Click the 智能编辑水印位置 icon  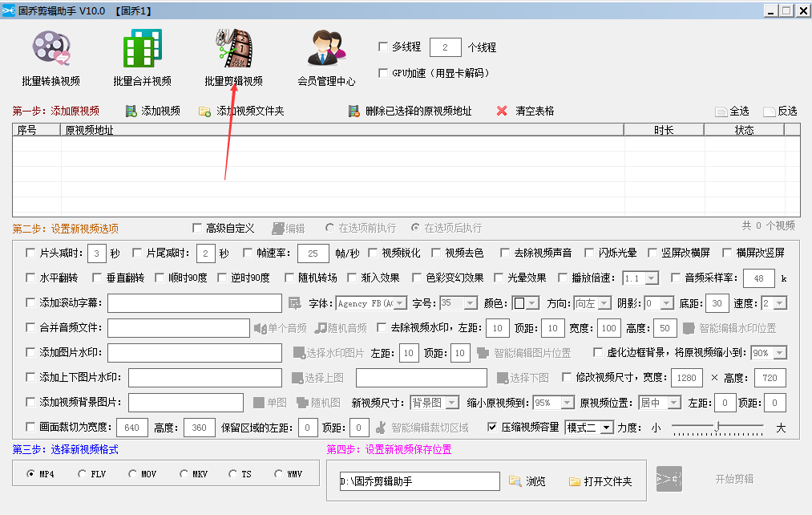coord(689,328)
